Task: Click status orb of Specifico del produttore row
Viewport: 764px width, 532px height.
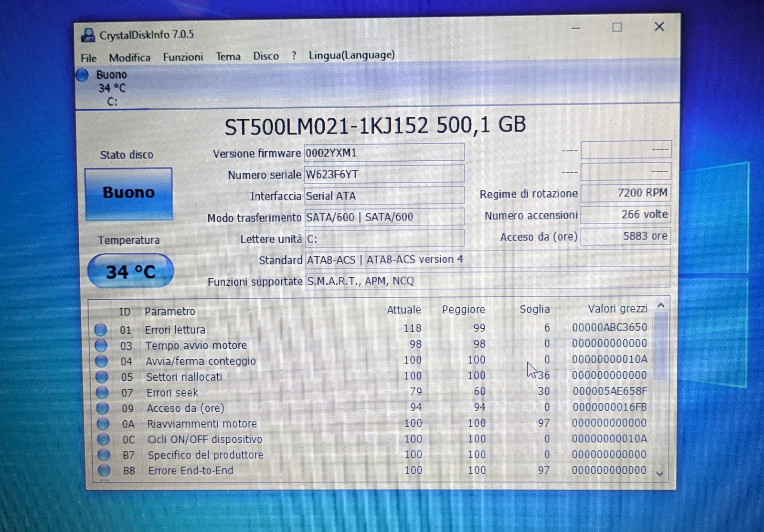Action: (x=104, y=455)
